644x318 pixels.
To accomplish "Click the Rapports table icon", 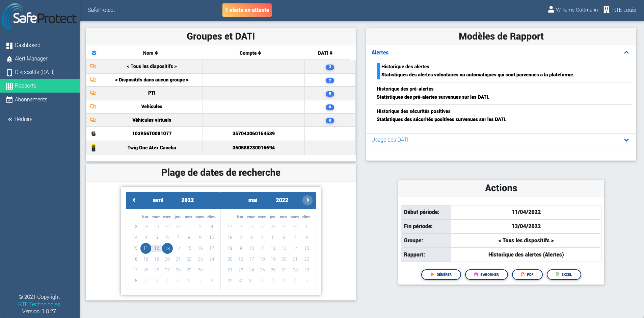I will pos(9,86).
